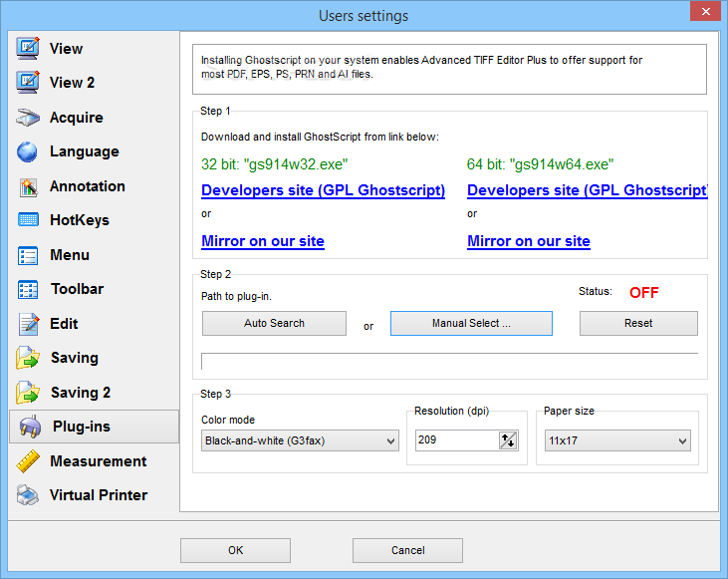Open Toolbar settings category
This screenshot has width=728, height=579.
(x=77, y=289)
